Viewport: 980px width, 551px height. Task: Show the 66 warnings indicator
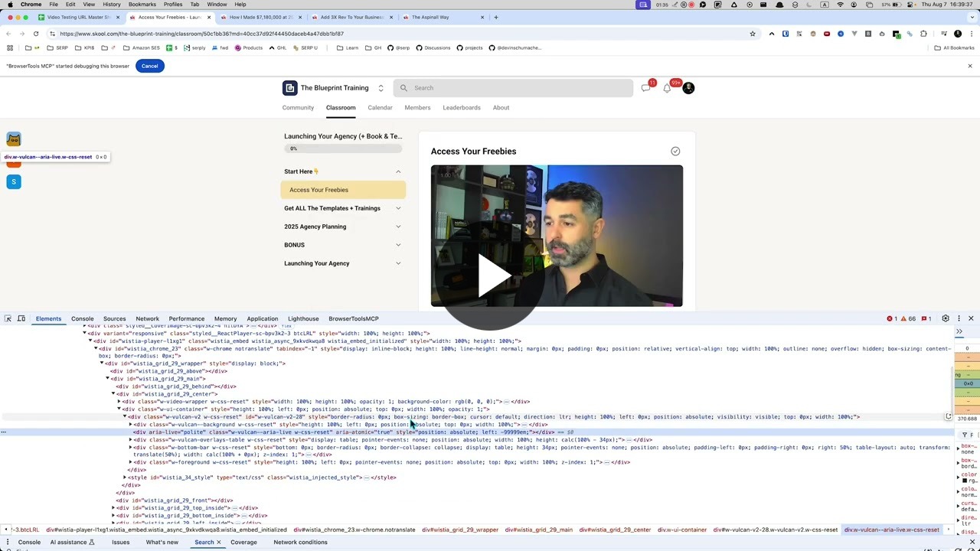908,318
